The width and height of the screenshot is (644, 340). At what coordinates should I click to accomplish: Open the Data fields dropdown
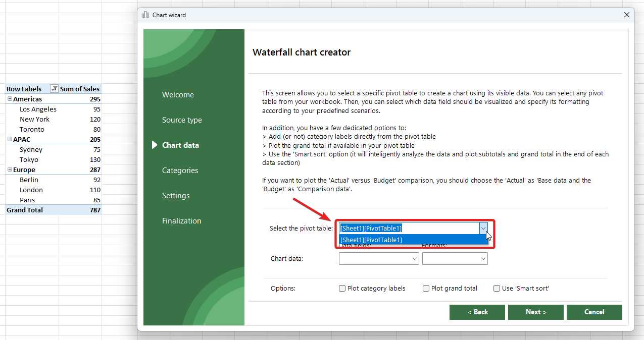click(379, 259)
